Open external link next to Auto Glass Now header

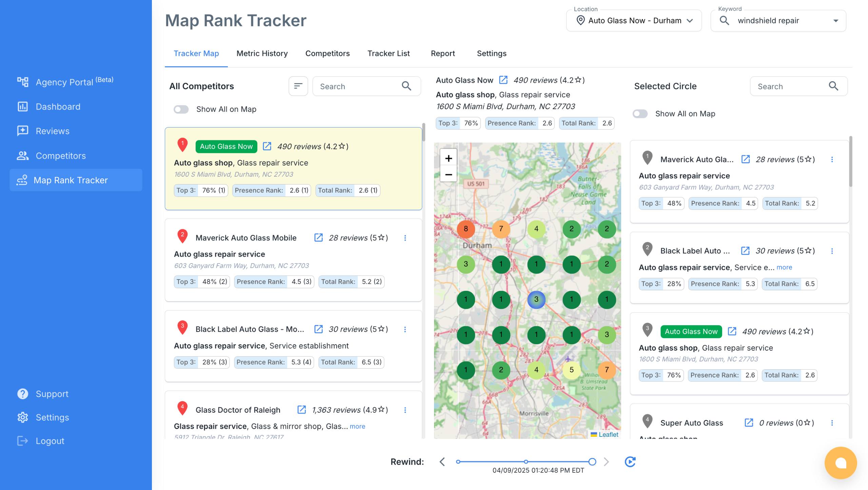tap(503, 80)
